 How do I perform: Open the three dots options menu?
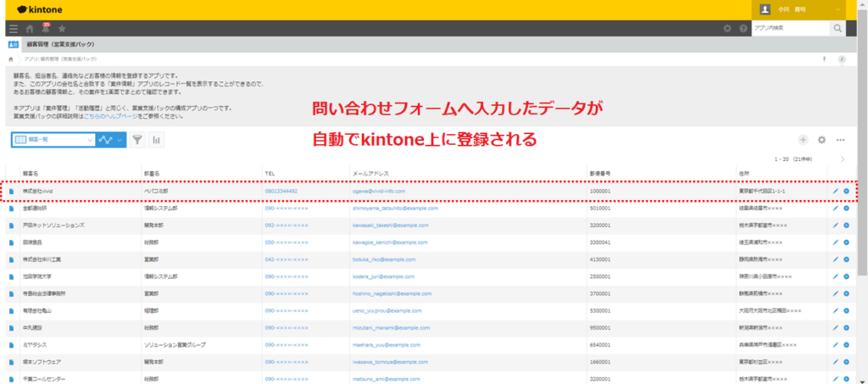840,140
